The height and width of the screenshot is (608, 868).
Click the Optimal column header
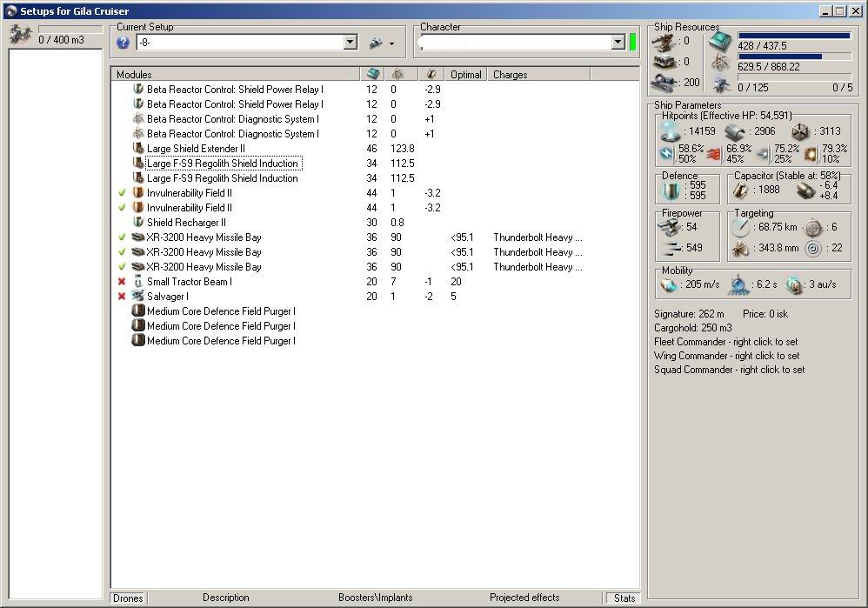pos(465,74)
